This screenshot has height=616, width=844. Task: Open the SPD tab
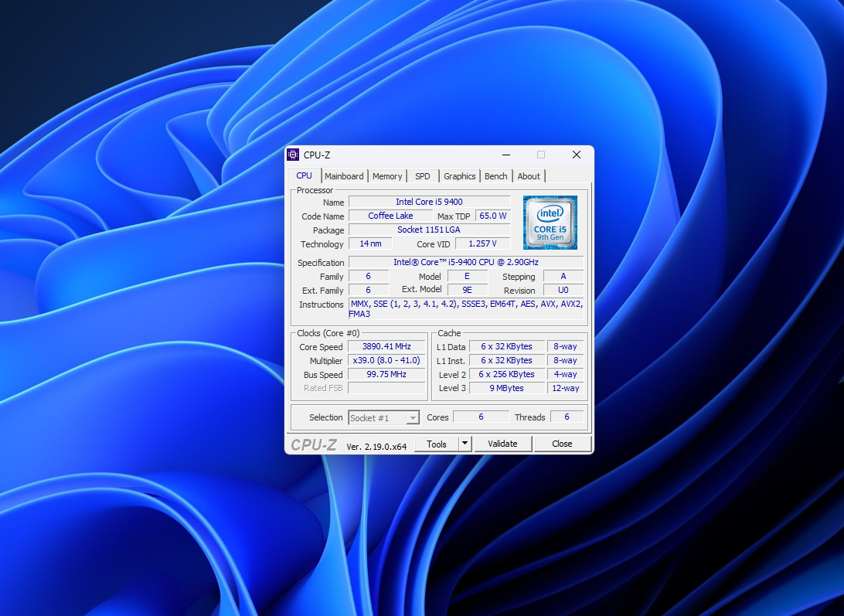(x=423, y=176)
